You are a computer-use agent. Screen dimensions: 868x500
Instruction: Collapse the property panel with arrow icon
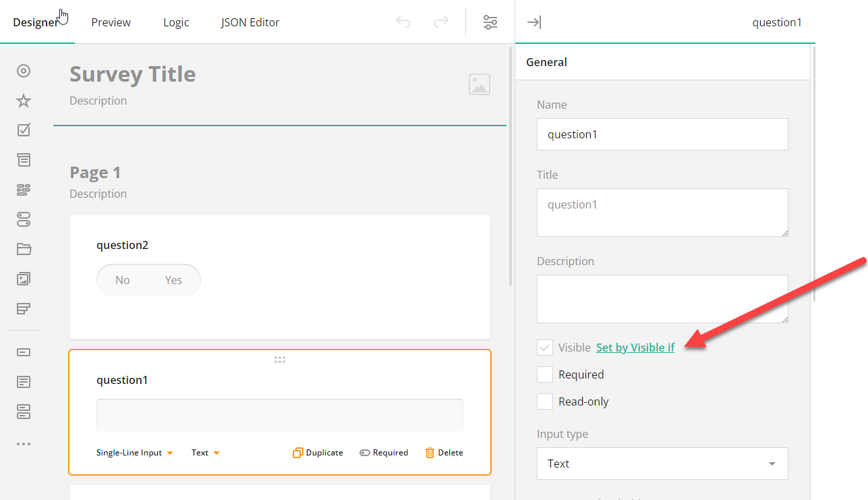[x=533, y=22]
